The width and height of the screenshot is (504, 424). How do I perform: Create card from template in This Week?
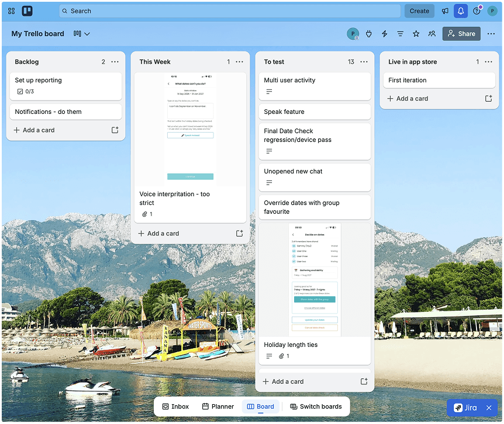(240, 234)
